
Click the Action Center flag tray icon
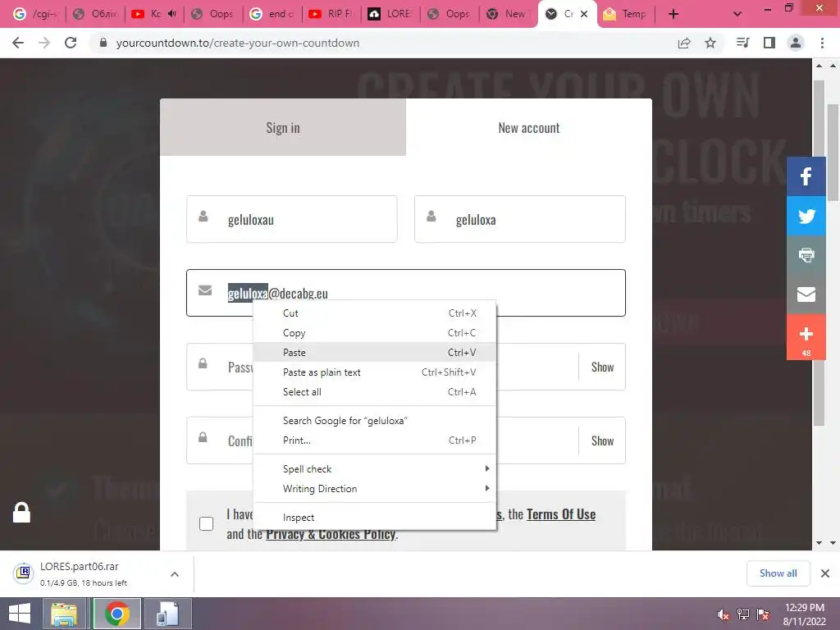pyautogui.click(x=764, y=614)
